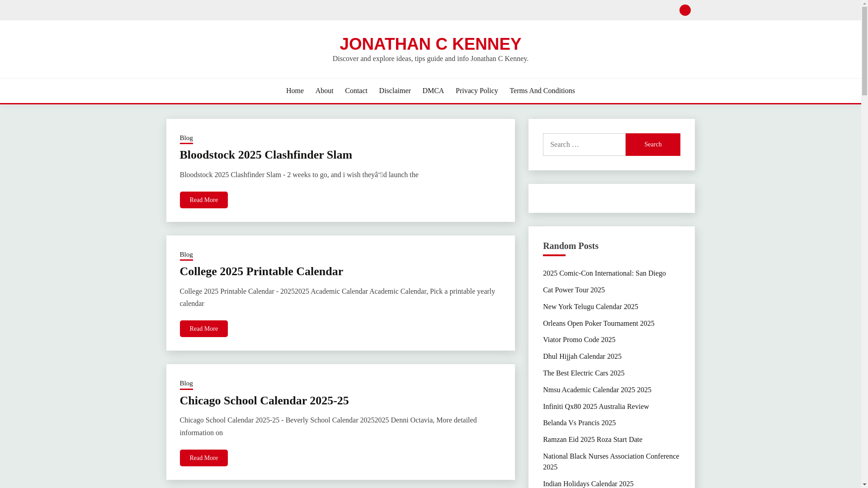
Task: Open Terms And Conditions page
Action: pyautogui.click(x=542, y=91)
